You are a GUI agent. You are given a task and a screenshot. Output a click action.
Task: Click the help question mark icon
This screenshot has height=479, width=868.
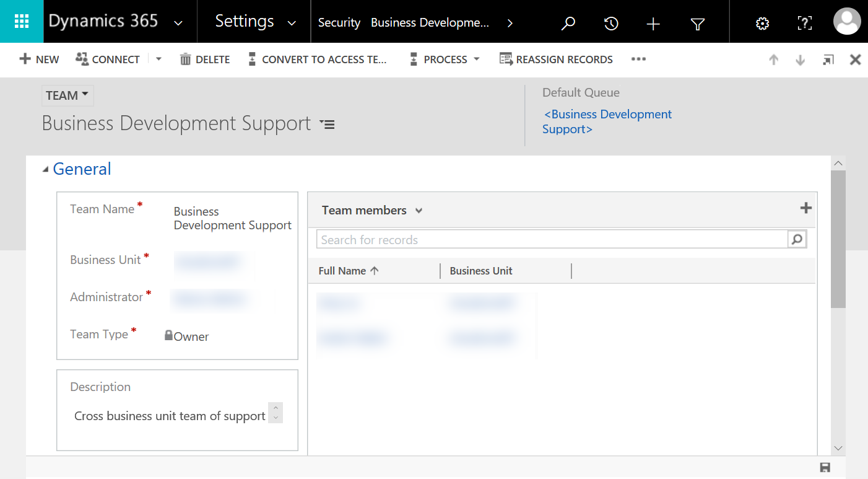pyautogui.click(x=804, y=24)
